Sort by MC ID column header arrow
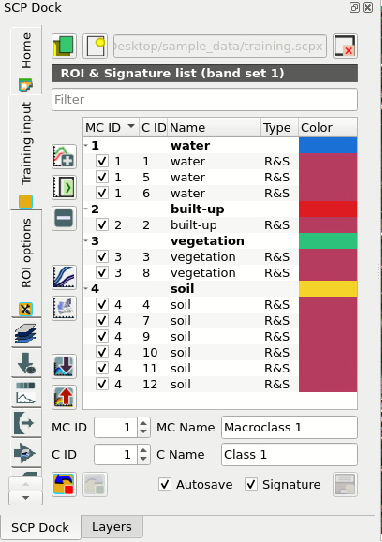The height and width of the screenshot is (542, 382). pos(131,127)
